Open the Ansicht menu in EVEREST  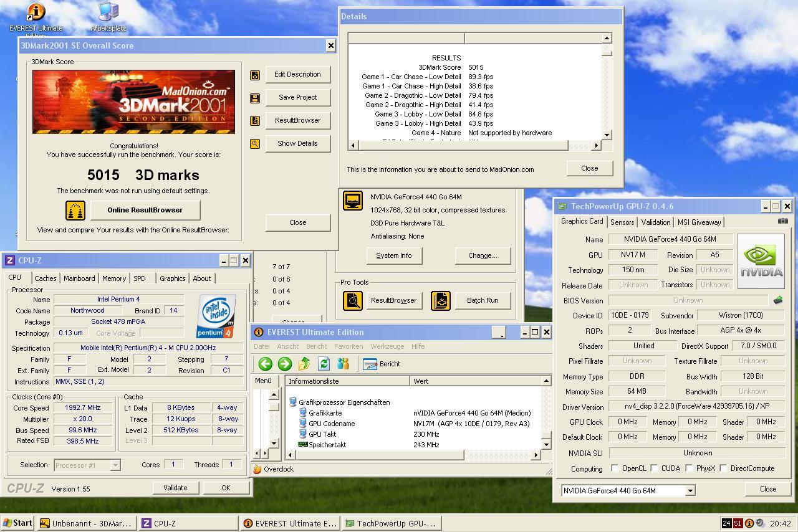[x=288, y=346]
